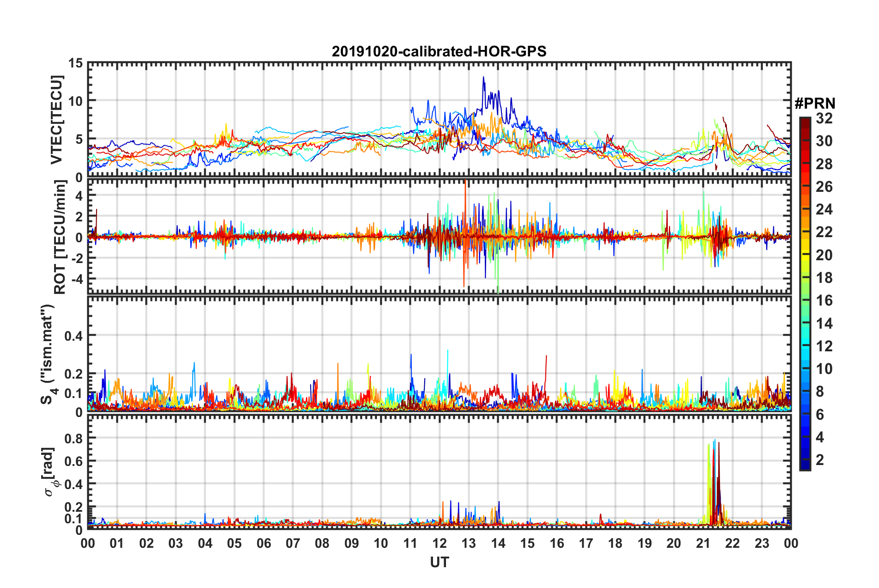Click the plot title 20191020-calibrated-HOR-GPS
879x588 pixels.
pos(439,51)
